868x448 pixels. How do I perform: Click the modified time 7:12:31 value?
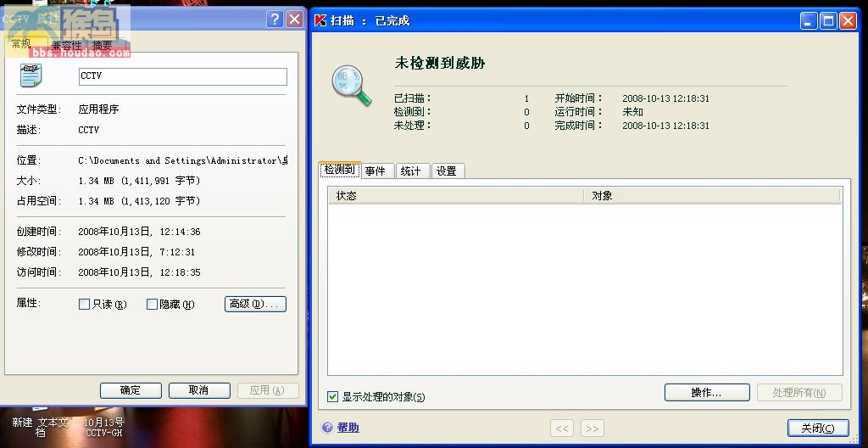click(136, 252)
